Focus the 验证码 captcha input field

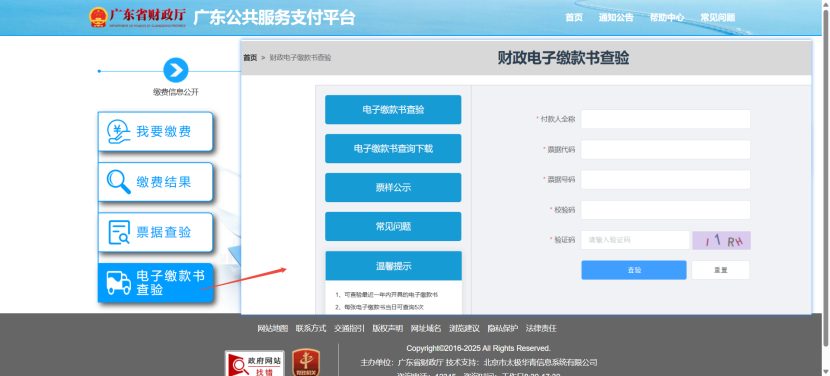[x=635, y=240]
